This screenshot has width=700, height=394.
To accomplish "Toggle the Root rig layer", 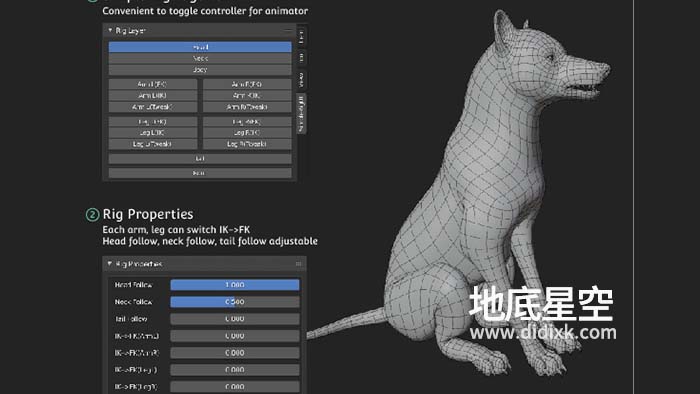I will tap(200, 173).
